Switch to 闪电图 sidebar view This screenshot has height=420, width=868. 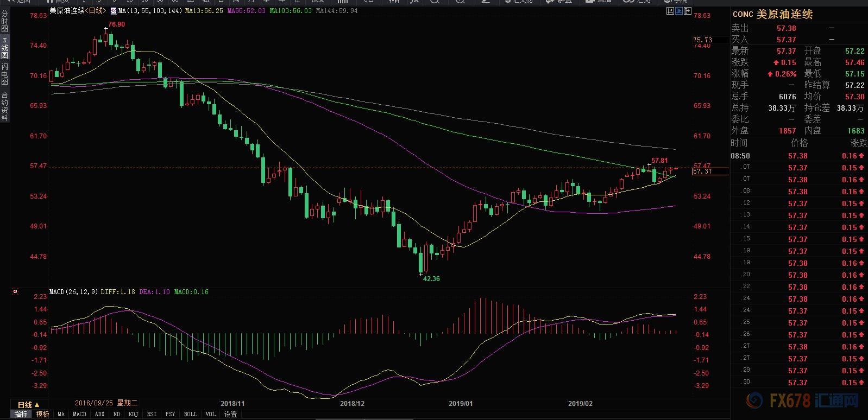point(5,74)
